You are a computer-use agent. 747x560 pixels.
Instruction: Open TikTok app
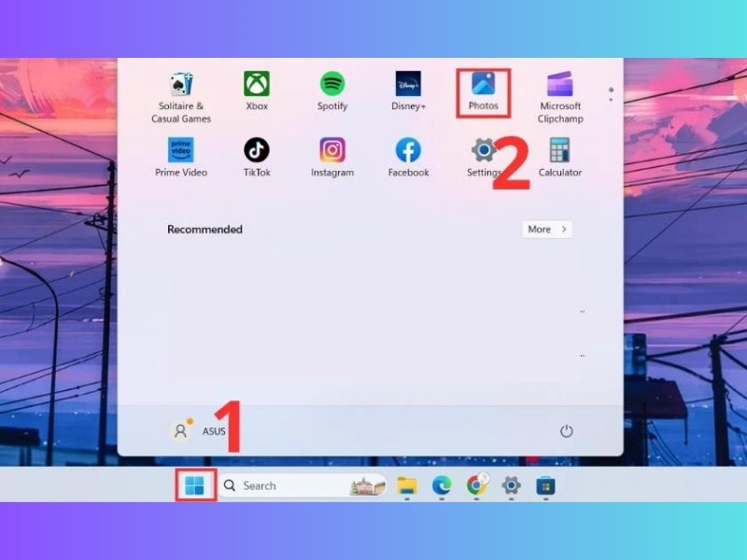click(x=257, y=158)
